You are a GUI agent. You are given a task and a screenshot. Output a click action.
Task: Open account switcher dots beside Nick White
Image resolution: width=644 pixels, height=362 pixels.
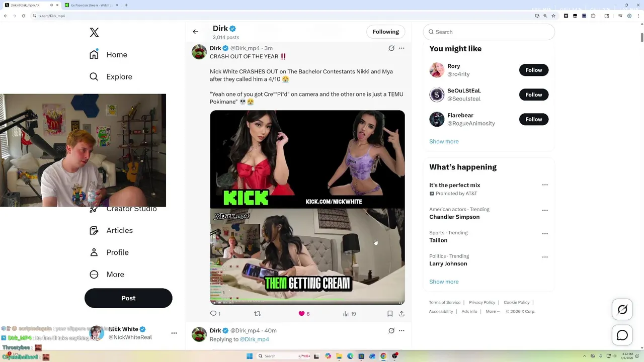click(174, 333)
